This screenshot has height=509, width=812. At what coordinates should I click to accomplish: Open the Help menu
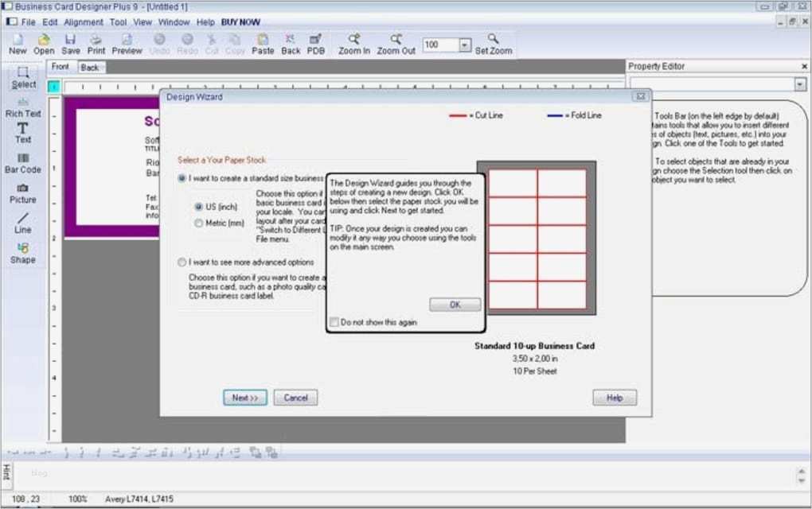[x=205, y=22]
